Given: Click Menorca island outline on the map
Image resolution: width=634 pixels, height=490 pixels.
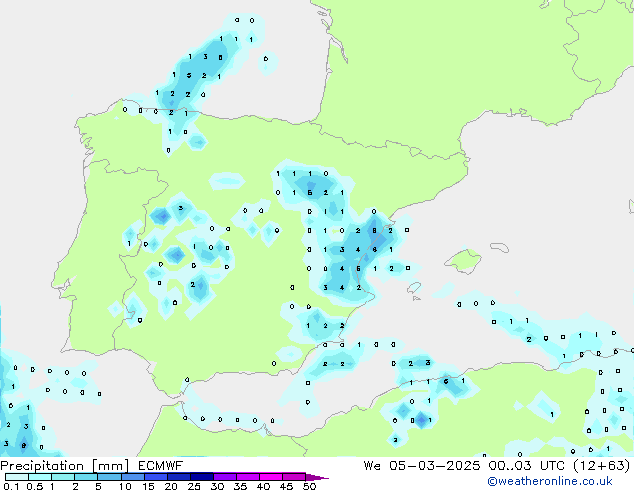Looking at the screenshot, I should click(499, 247).
